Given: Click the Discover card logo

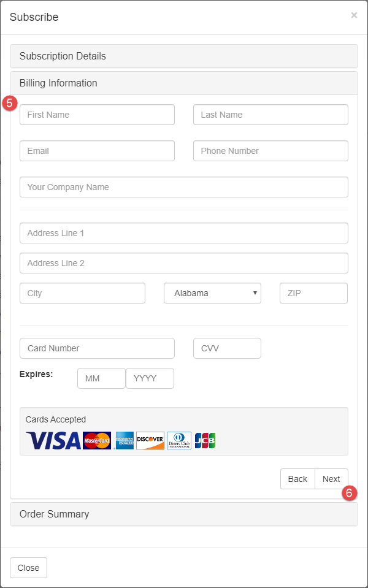Looking at the screenshot, I should click(150, 440).
